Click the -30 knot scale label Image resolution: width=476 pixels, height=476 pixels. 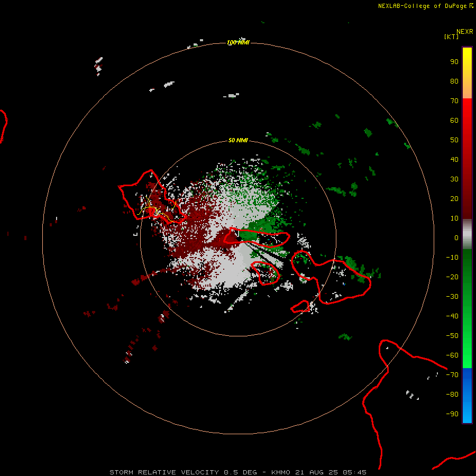[452, 297]
